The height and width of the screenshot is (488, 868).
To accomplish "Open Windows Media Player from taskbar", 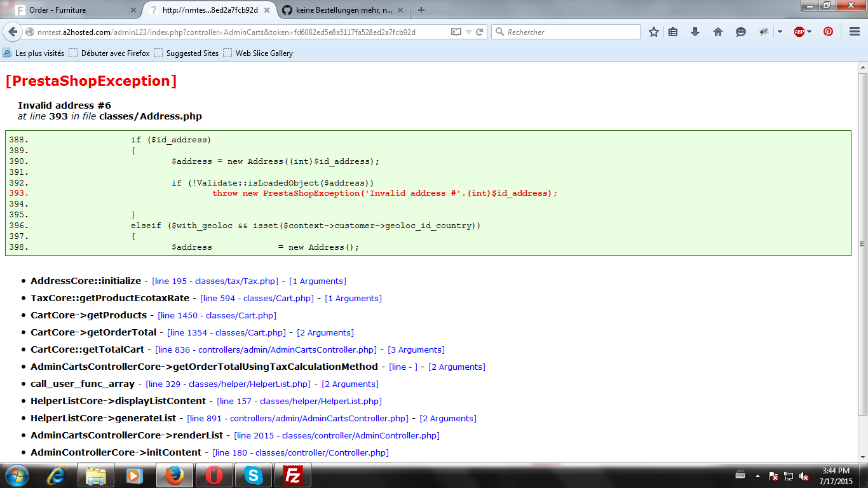I will pyautogui.click(x=135, y=475).
